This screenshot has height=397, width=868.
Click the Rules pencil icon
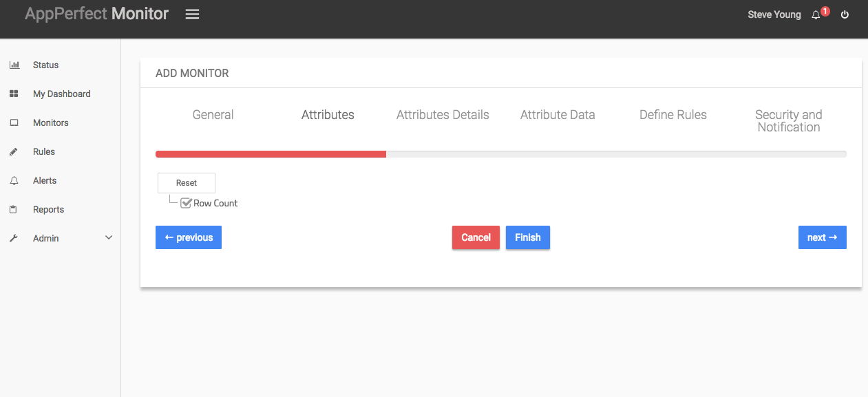[14, 151]
